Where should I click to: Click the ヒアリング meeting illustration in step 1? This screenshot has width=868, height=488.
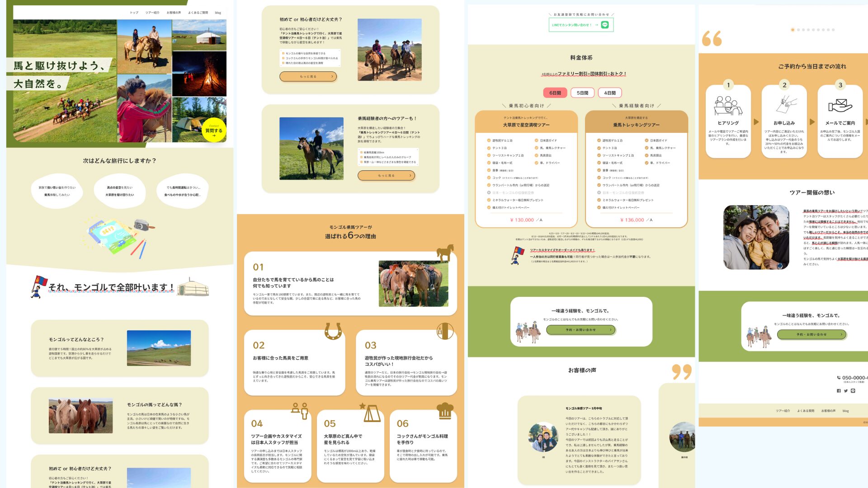[x=728, y=106]
